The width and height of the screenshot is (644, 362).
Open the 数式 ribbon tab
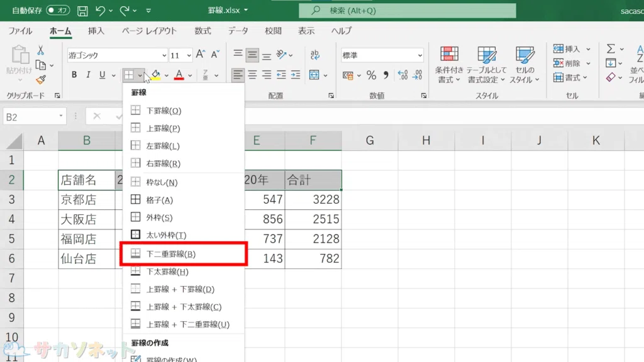tap(203, 31)
